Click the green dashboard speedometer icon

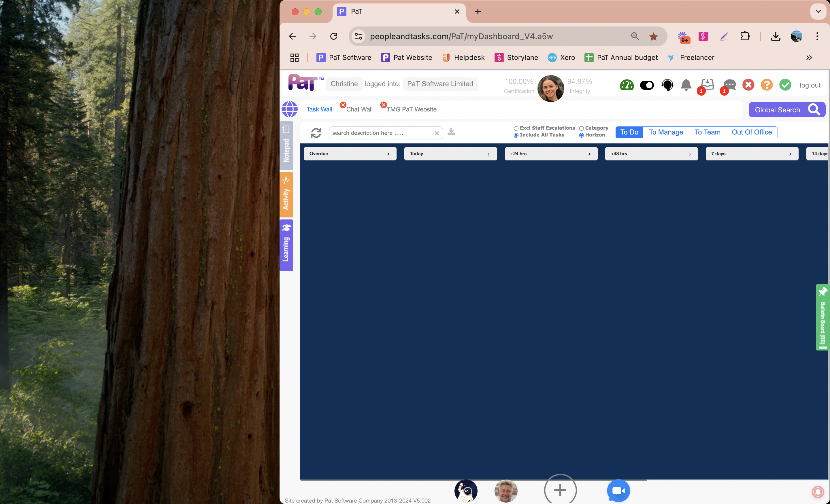point(627,85)
